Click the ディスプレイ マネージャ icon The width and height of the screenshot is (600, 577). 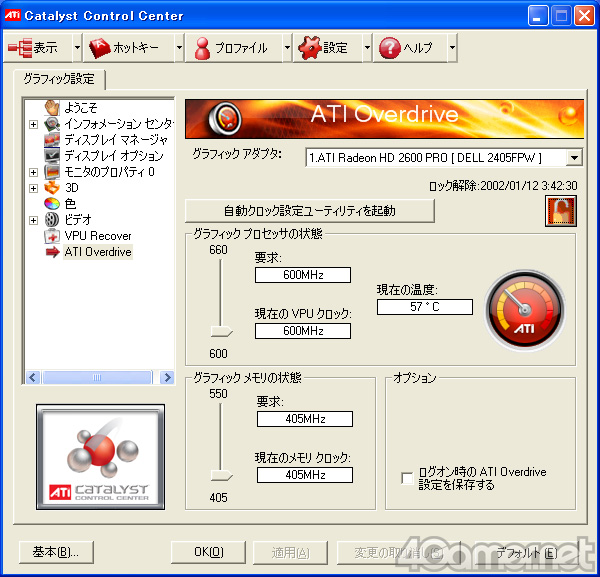52,140
